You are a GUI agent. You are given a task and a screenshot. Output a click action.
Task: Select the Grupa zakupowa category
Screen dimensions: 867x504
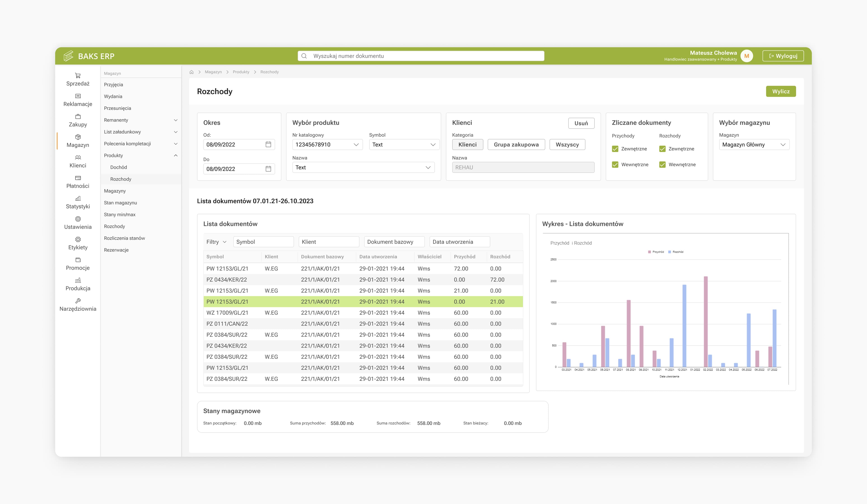coord(516,144)
